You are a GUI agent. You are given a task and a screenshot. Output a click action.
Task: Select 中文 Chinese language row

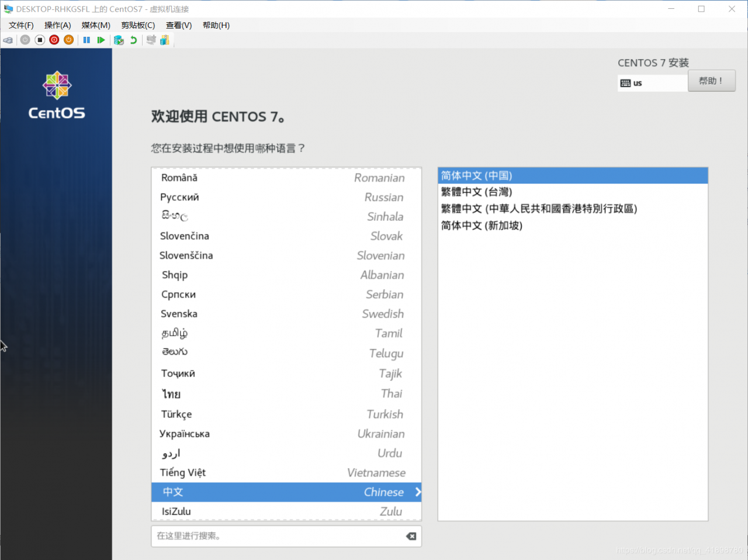286,492
